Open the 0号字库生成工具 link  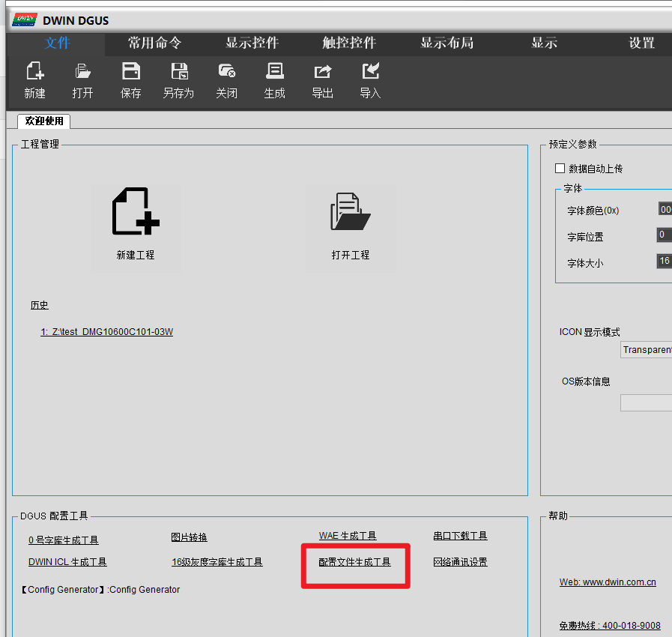coord(64,540)
